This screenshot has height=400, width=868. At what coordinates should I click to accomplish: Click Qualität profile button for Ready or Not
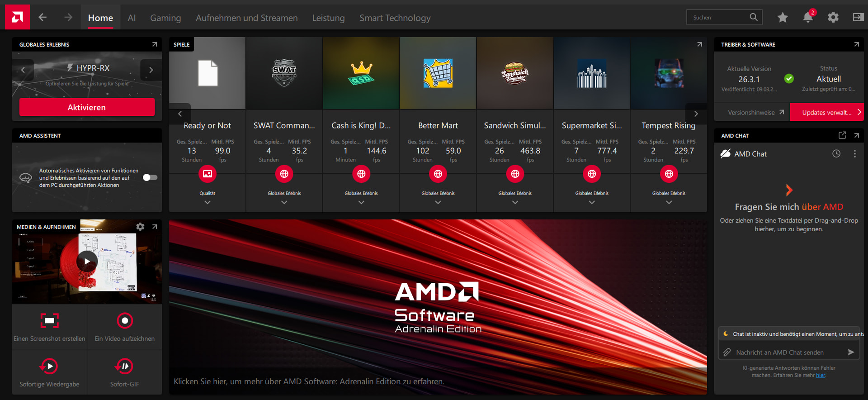tap(207, 174)
